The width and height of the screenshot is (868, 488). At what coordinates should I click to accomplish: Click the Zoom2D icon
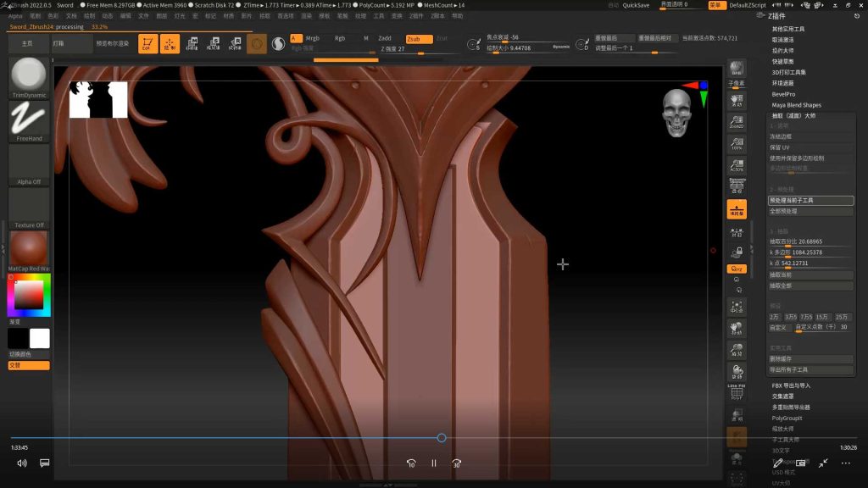737,122
